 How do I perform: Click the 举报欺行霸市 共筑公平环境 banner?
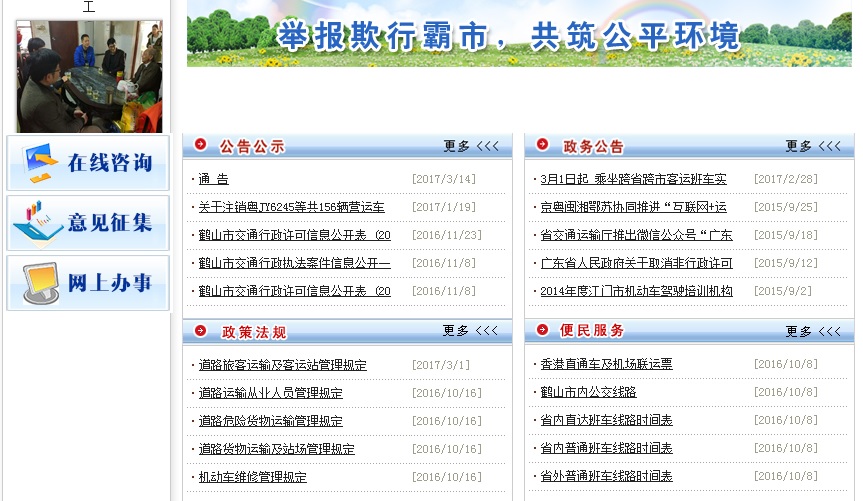coord(519,34)
